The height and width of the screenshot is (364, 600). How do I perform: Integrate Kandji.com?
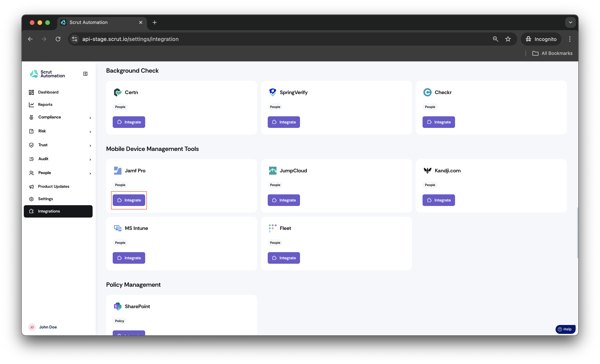pos(439,200)
